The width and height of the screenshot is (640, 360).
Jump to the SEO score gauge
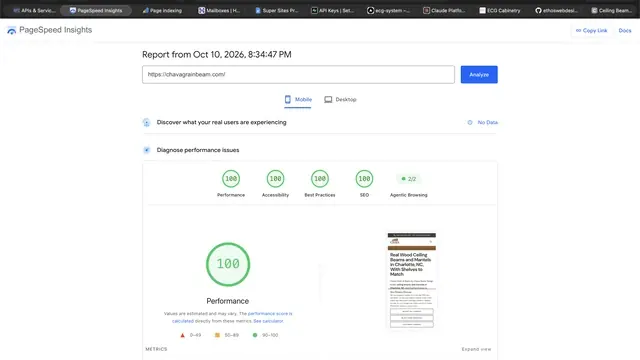pyautogui.click(x=364, y=179)
